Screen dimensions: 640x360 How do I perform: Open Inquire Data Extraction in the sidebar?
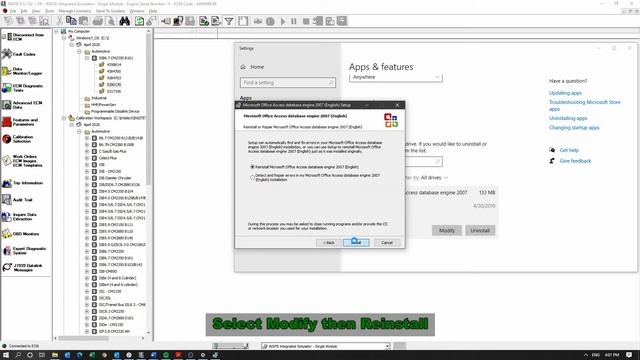20,217
